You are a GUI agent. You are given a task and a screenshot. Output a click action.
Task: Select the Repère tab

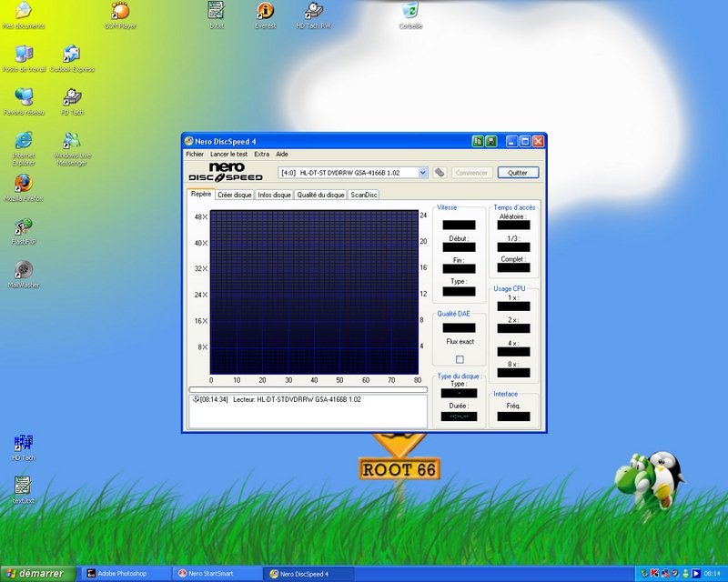(x=200, y=194)
